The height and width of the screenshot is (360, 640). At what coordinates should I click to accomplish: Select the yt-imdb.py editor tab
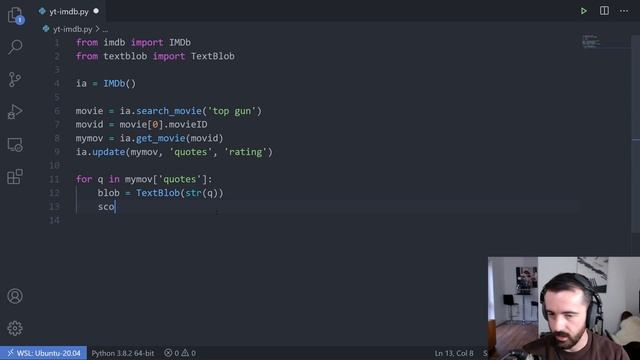68,11
